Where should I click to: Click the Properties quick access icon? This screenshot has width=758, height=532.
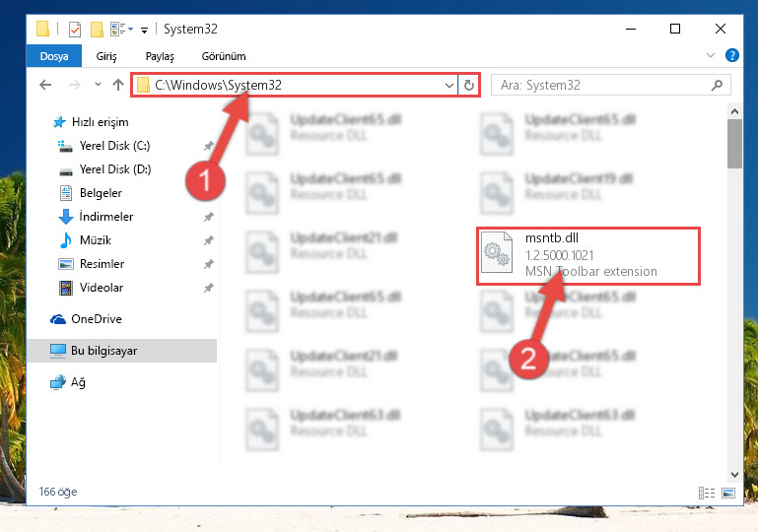pos(75,30)
